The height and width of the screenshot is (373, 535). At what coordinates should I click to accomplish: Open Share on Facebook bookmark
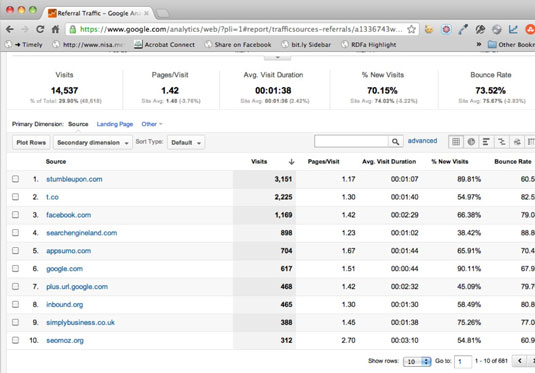point(238,45)
